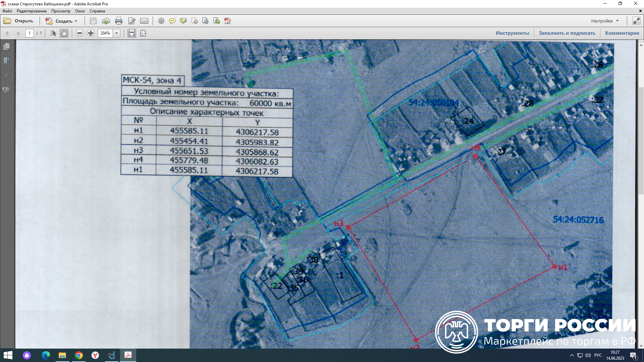Click the edit text and images icon
Viewport: 644px width, 362px height.
point(132,21)
